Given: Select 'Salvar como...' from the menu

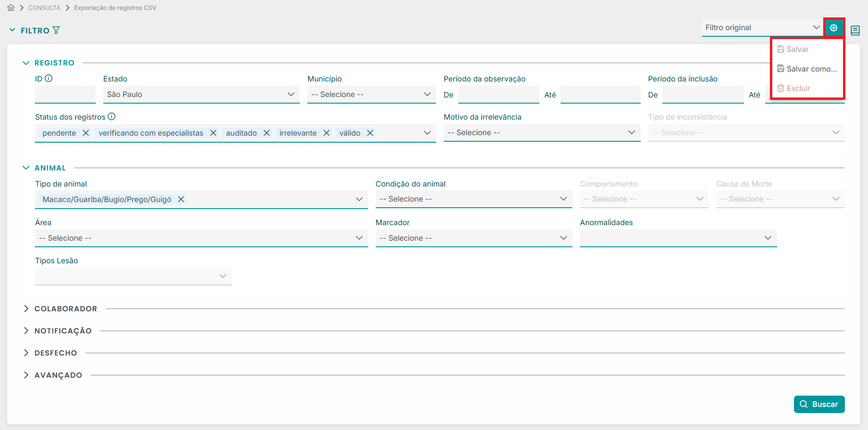Looking at the screenshot, I should [807, 69].
